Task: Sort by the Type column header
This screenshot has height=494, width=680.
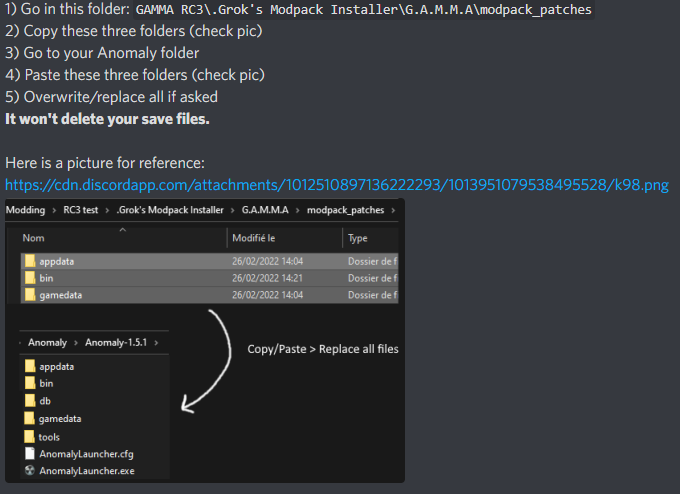Action: point(358,238)
